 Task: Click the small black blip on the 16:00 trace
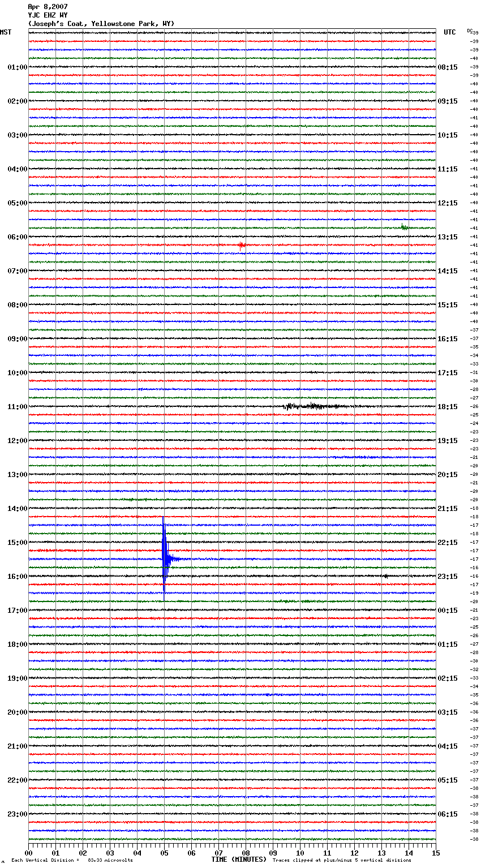point(386,576)
